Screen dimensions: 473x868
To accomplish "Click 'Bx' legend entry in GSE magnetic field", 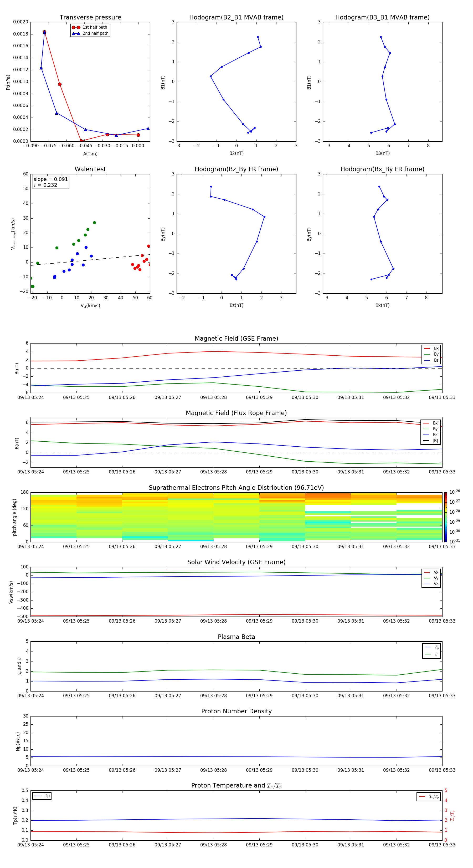I will [x=431, y=349].
